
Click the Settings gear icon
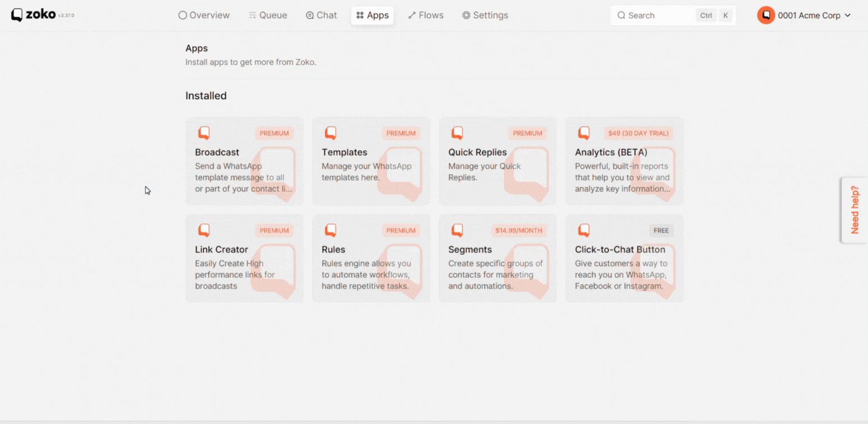pos(466,15)
